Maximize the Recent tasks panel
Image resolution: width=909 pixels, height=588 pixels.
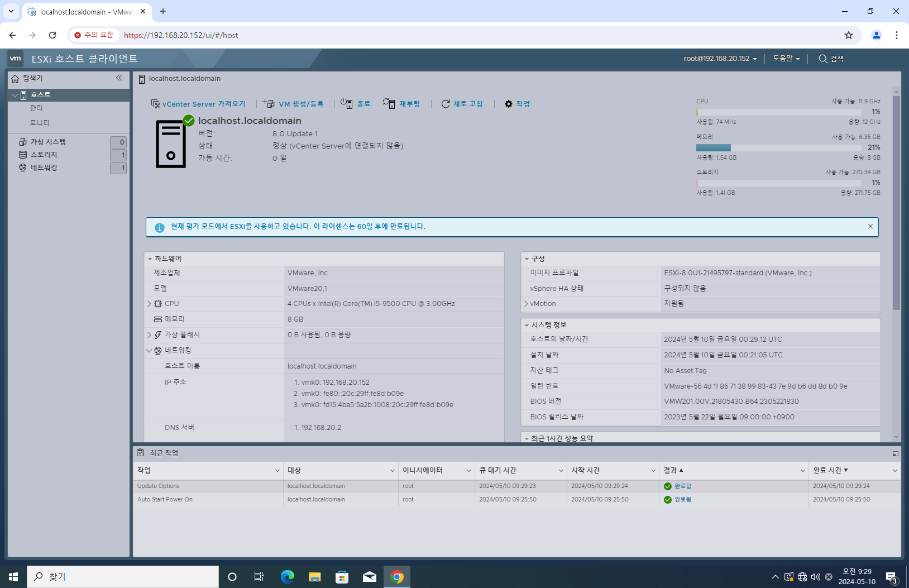[896, 453]
